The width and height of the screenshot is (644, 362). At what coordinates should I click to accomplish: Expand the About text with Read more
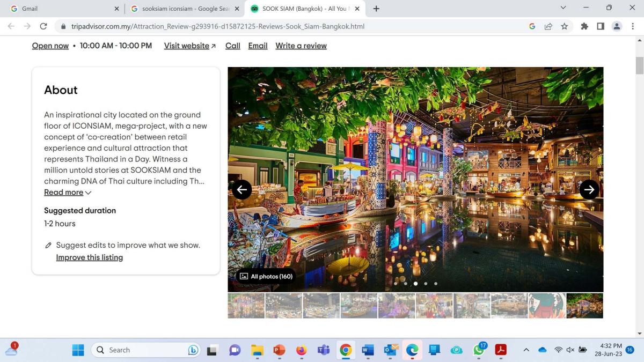pos(68,192)
